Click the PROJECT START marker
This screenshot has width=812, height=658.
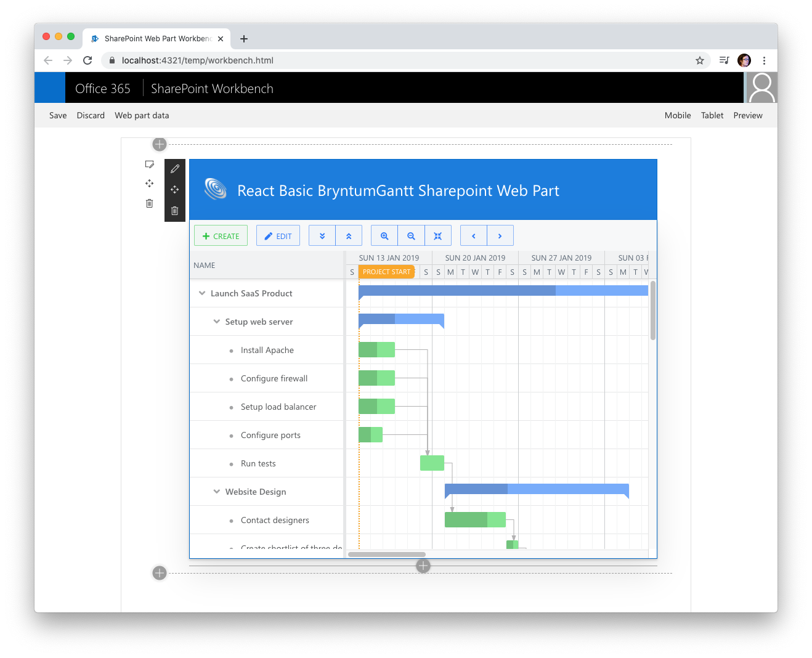point(386,271)
